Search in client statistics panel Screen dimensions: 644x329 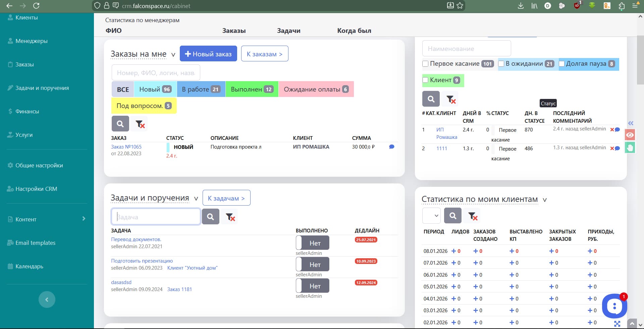[452, 216]
